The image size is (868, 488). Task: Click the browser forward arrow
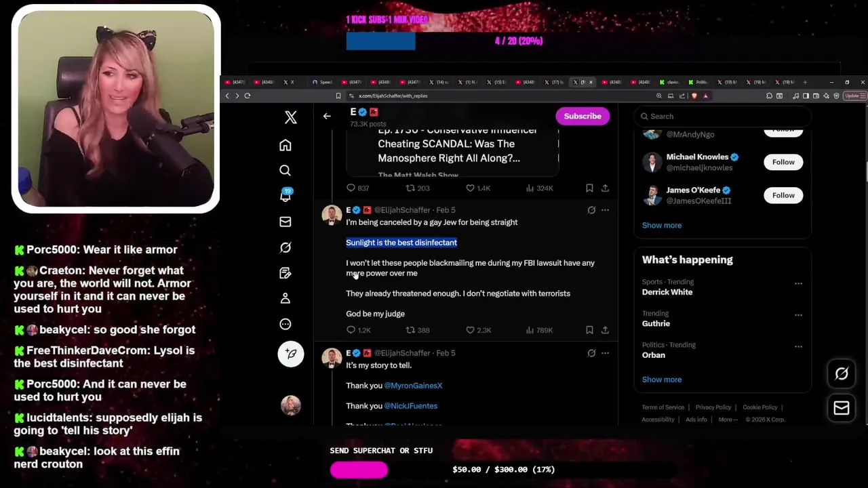(x=237, y=96)
